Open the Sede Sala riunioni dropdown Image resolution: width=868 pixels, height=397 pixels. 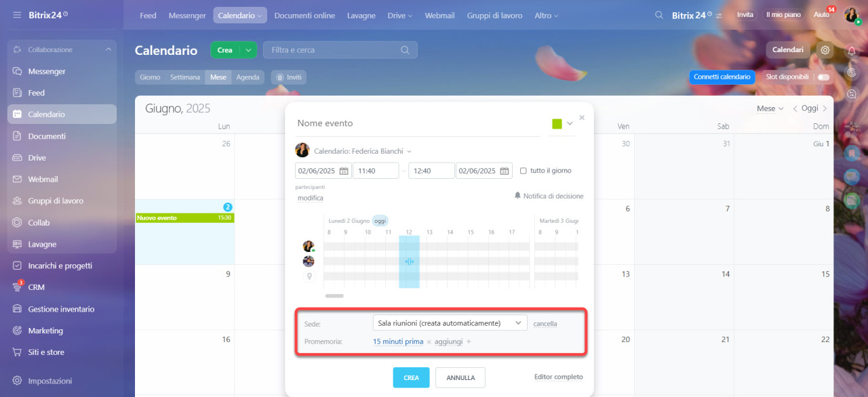(450, 323)
